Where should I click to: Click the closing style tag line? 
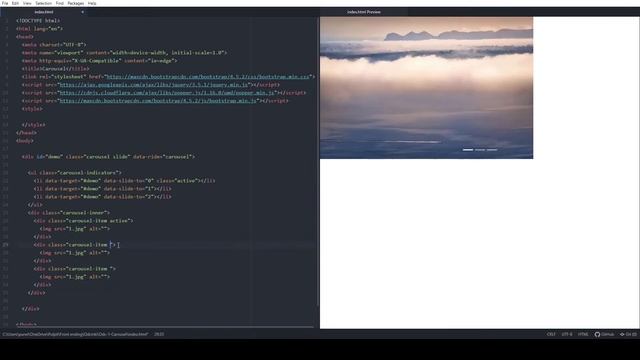pyautogui.click(x=33, y=125)
